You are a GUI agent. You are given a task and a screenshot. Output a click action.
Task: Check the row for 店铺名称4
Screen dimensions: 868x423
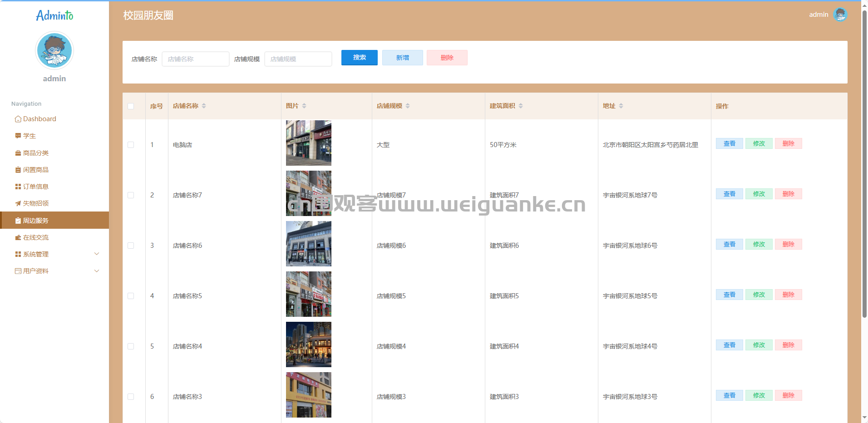[131, 346]
